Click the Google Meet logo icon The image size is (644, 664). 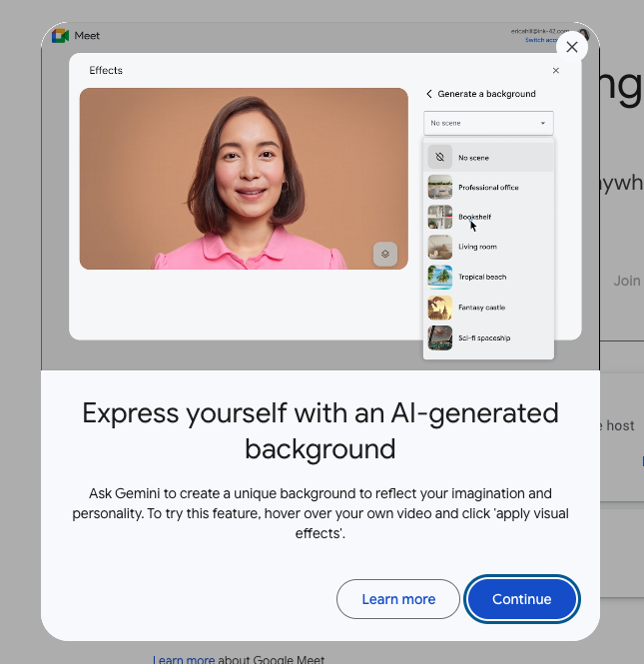click(60, 36)
